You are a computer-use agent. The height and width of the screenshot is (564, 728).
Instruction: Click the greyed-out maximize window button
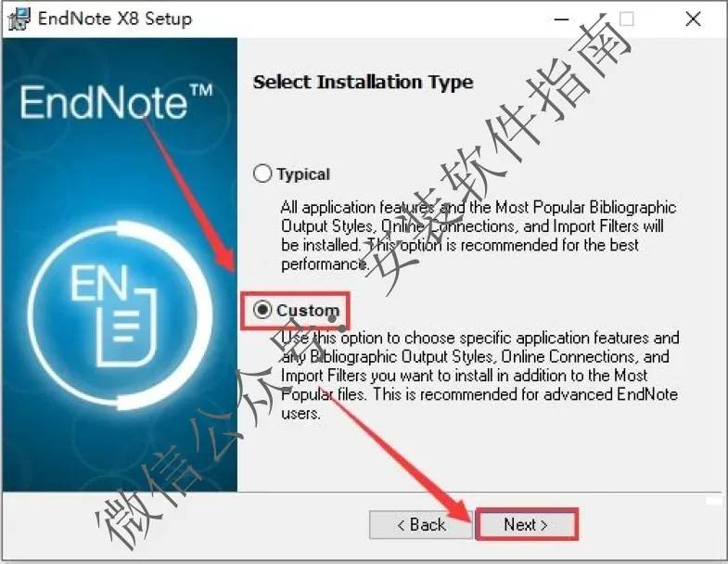626,19
